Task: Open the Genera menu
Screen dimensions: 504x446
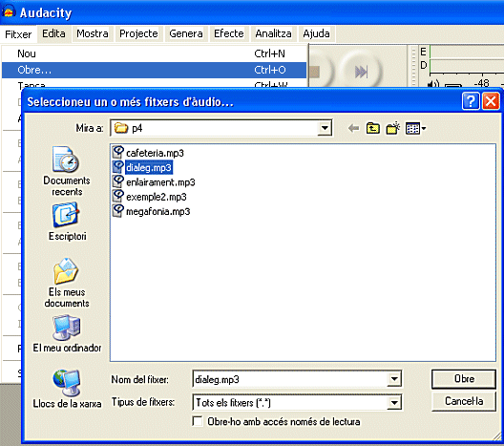Action: click(186, 33)
